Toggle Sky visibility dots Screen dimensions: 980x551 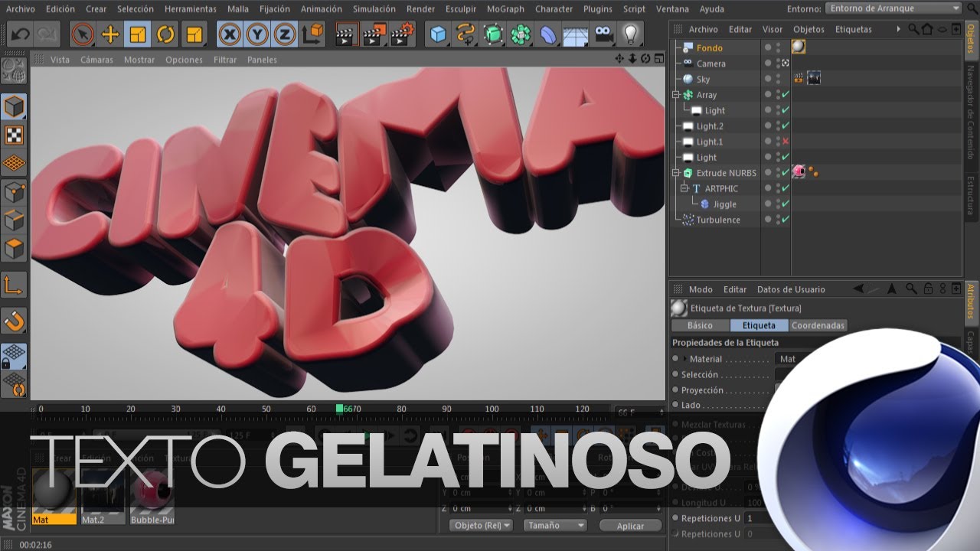(x=778, y=79)
